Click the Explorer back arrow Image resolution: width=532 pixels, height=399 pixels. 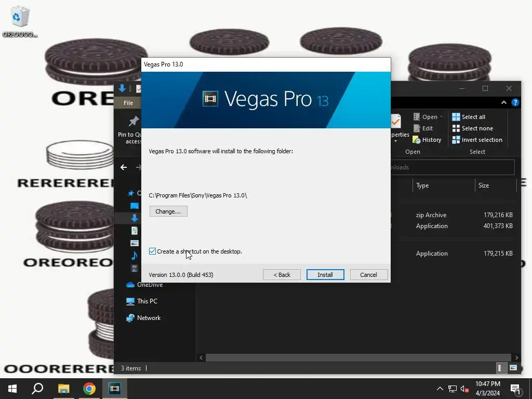[124, 167]
